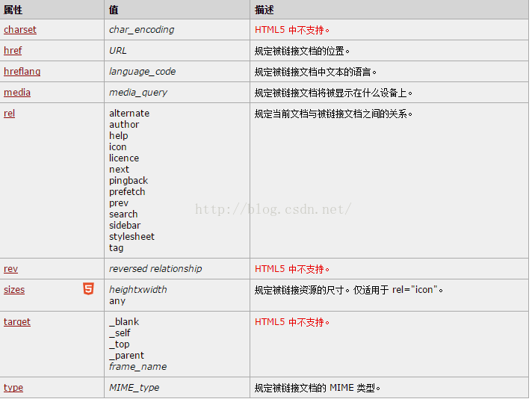Open the rev attribute link
Screen dimensions: 532x402
tap(10, 269)
